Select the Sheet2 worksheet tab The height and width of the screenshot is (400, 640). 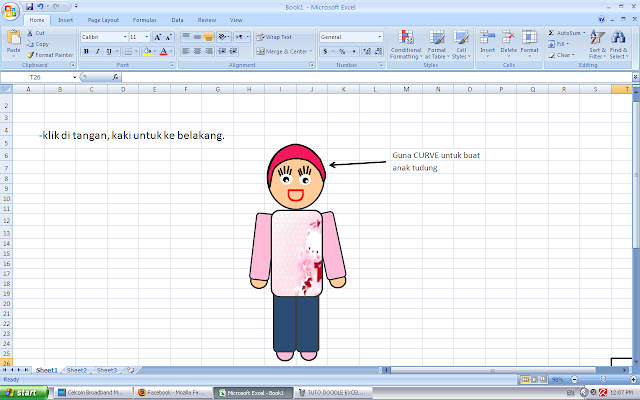(77, 370)
